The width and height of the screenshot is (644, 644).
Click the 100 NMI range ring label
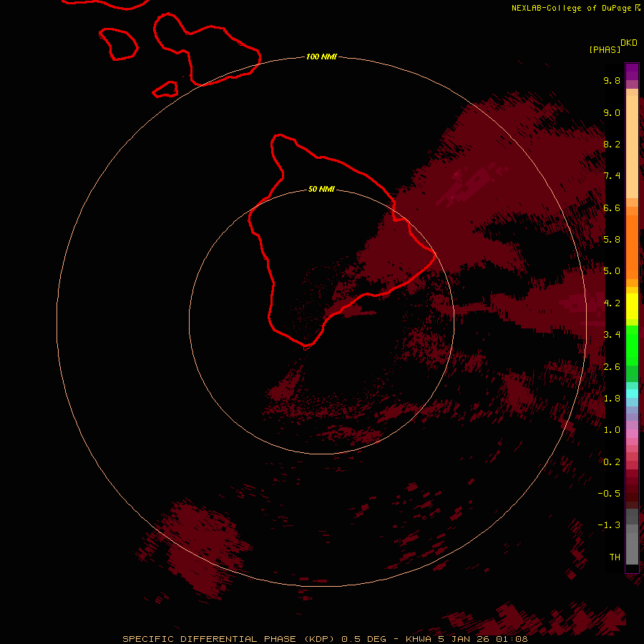tap(321, 57)
